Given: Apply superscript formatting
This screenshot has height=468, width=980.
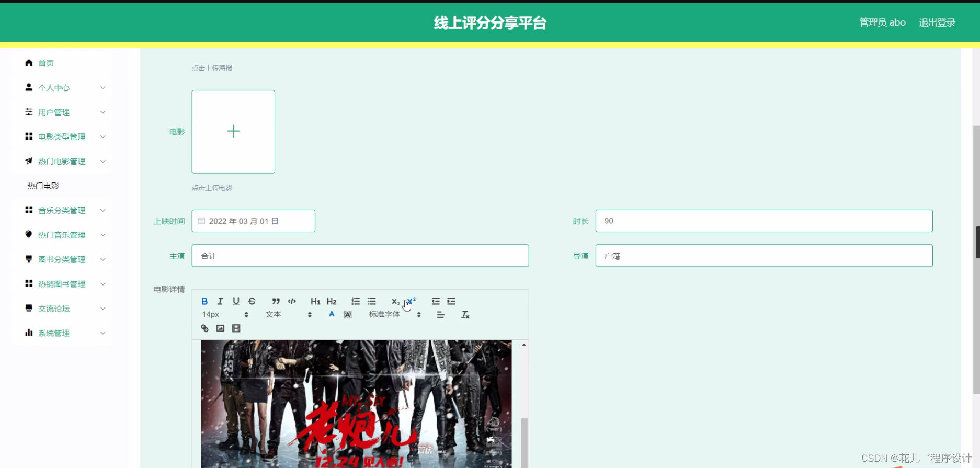Looking at the screenshot, I should pyautogui.click(x=412, y=301).
